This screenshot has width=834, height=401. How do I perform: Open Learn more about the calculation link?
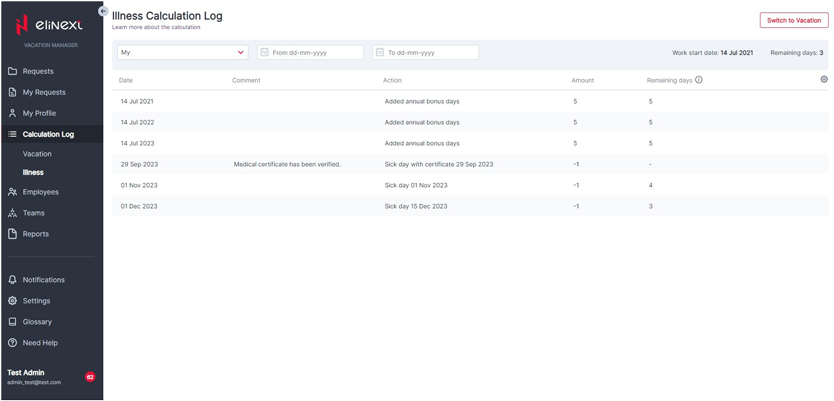coord(156,28)
